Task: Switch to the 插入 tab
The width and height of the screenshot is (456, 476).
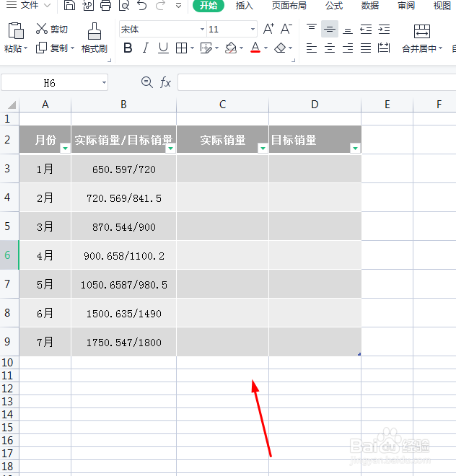Action: [x=245, y=6]
